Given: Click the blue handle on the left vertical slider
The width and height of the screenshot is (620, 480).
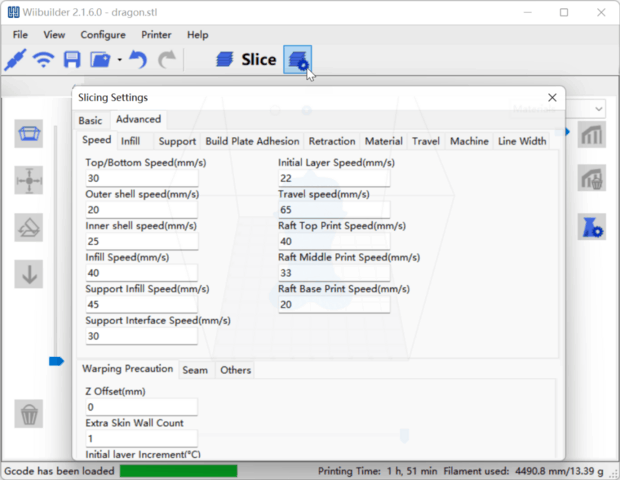Looking at the screenshot, I should (56, 361).
